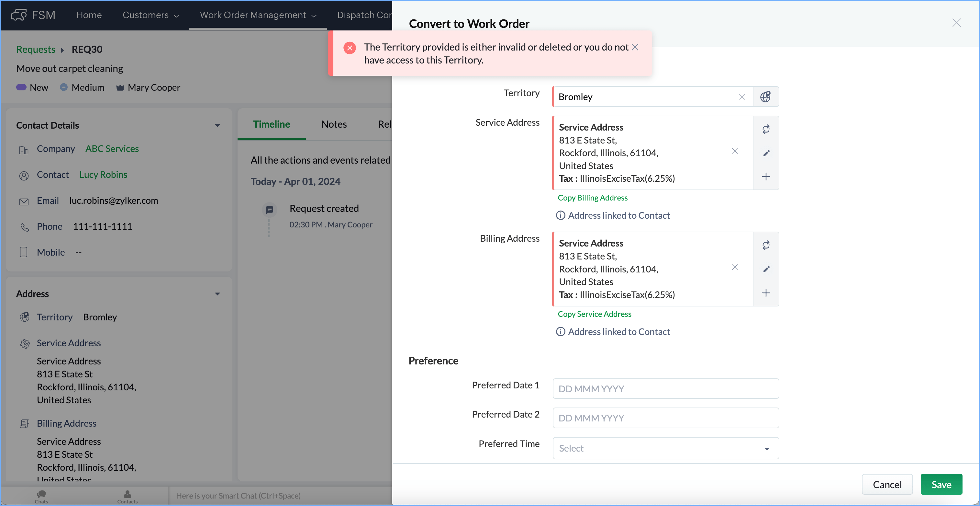This screenshot has height=506, width=980.
Task: Click Copy Service Address link
Action: [594, 314]
